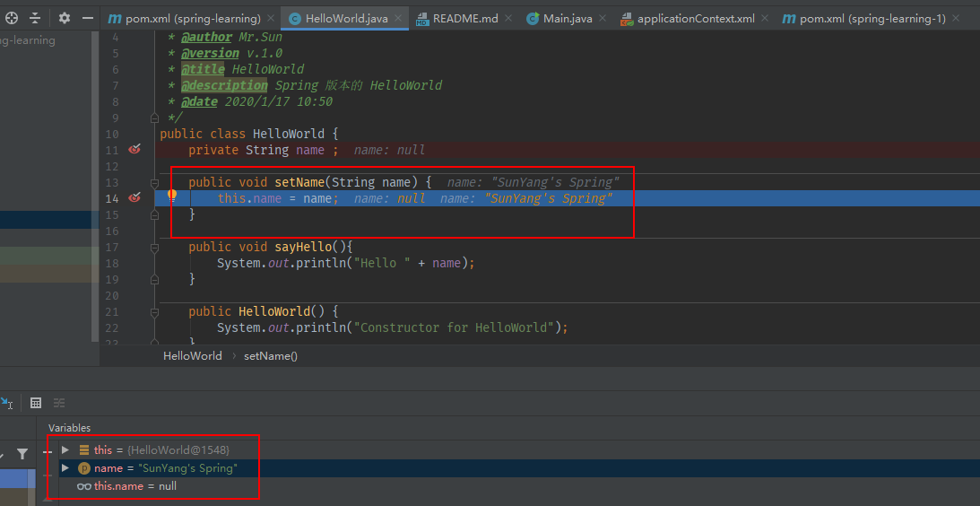The width and height of the screenshot is (980, 506).
Task: Switch to pom.xml (spring-learning) tab
Action: (191, 19)
